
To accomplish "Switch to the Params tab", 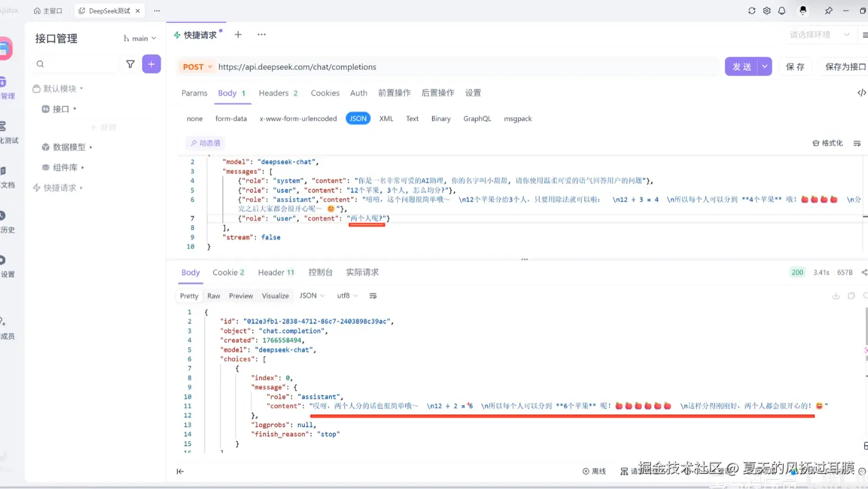I will pyautogui.click(x=194, y=93).
